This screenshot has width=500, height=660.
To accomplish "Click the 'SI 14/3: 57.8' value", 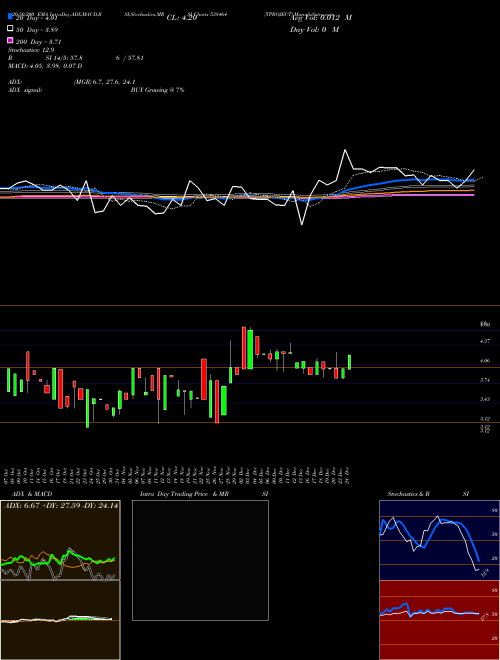I will (x=64, y=58).
